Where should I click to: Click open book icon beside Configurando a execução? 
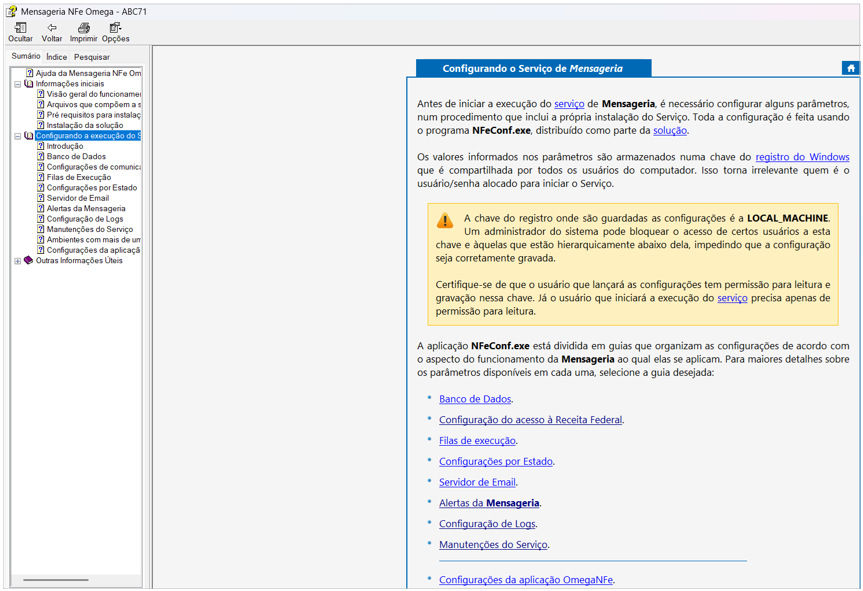click(x=29, y=135)
